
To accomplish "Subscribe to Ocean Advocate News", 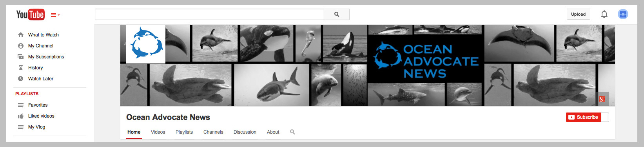I will 583,117.
